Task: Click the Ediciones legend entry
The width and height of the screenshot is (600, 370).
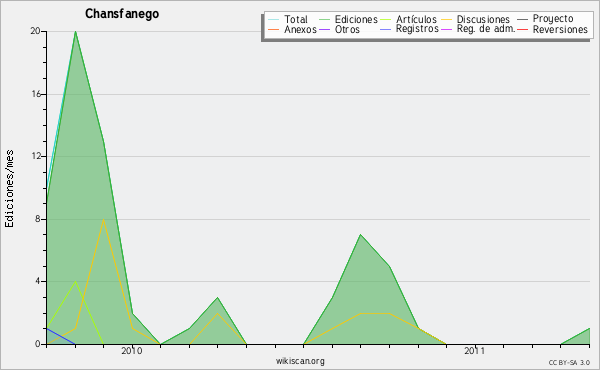Action: point(356,20)
